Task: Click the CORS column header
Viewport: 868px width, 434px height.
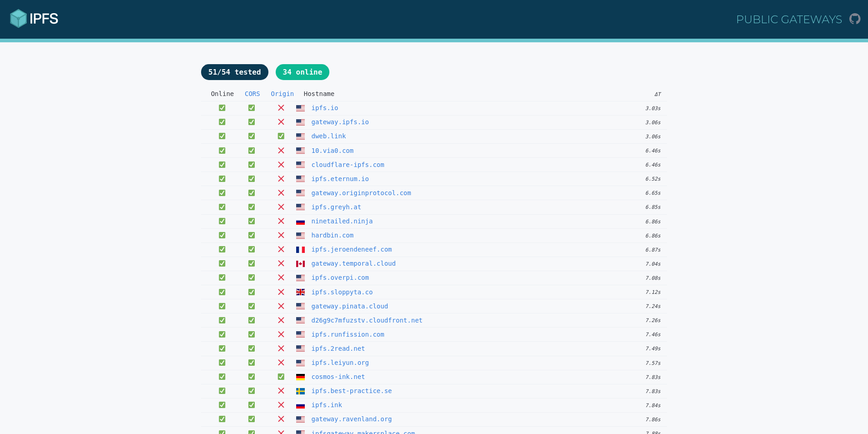Action: click(252, 94)
